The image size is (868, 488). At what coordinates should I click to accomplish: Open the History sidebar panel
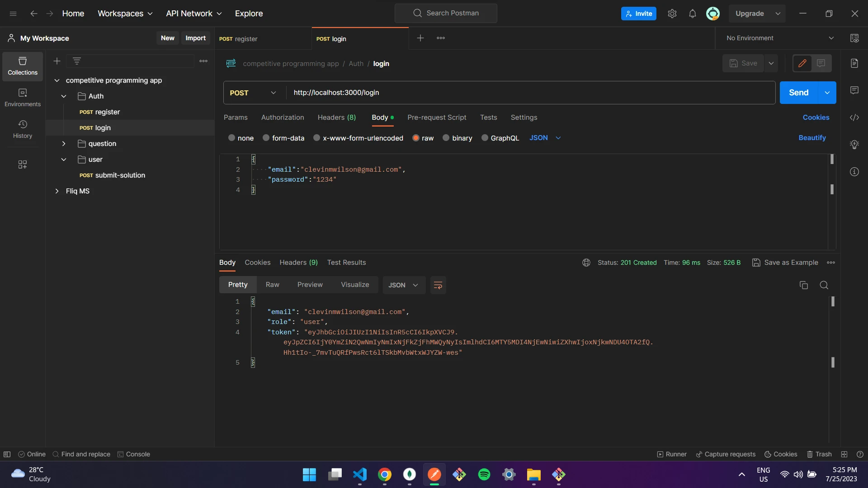tap(23, 129)
